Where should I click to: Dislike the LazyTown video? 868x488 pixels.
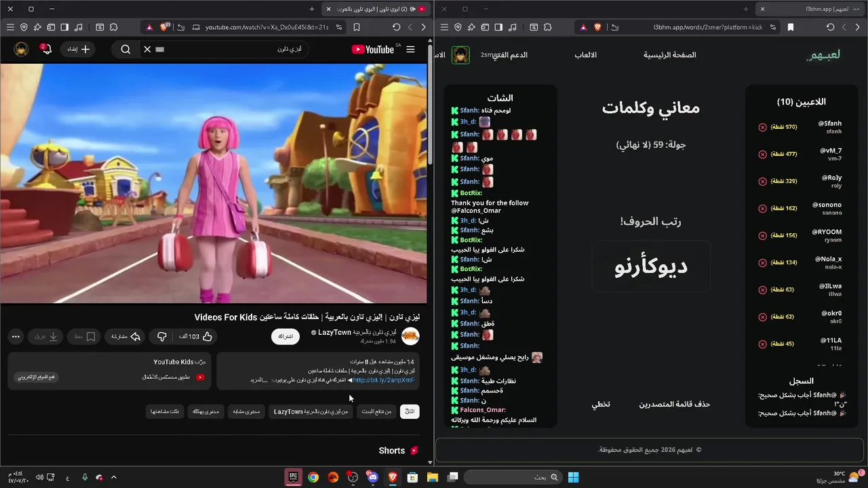(x=161, y=336)
